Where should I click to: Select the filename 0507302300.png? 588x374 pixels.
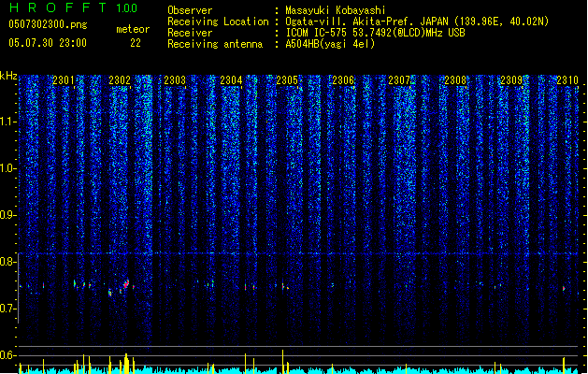coord(48,24)
